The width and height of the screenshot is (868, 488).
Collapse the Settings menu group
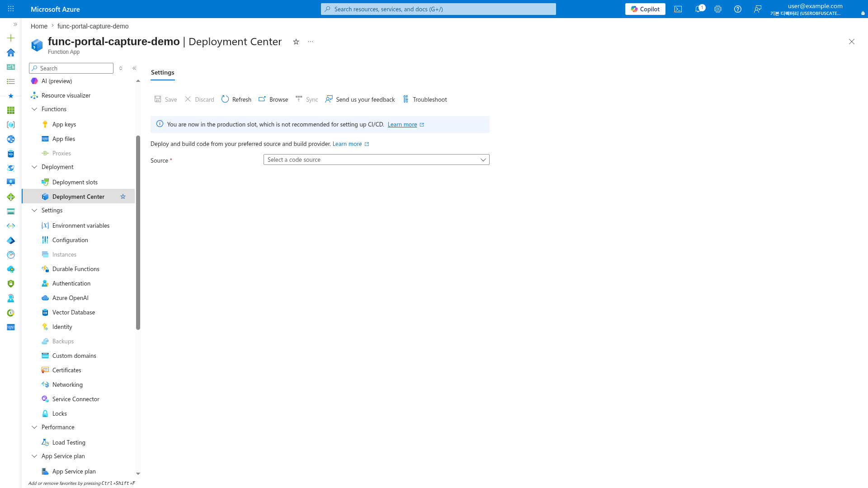tap(34, 210)
